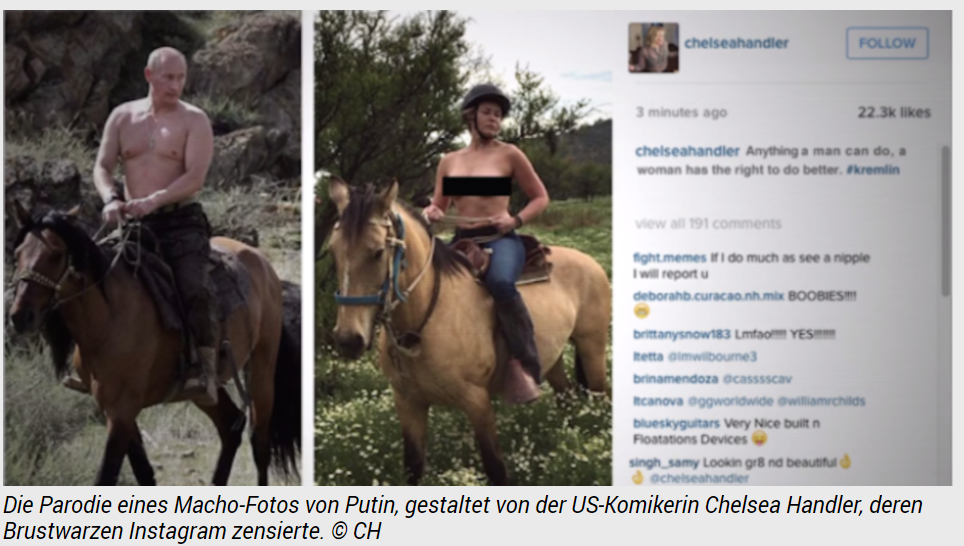Open singh_samy commenter profile
The width and height of the screenshot is (964, 546).
tap(664, 462)
